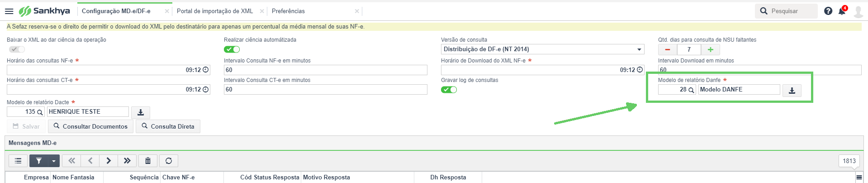
Task: Open the filter funnel button
Action: pyautogui.click(x=39, y=161)
